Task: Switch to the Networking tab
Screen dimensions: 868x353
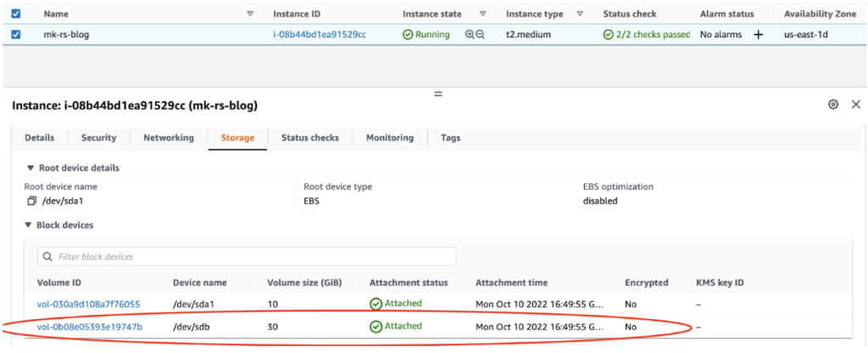Action: pos(168,137)
